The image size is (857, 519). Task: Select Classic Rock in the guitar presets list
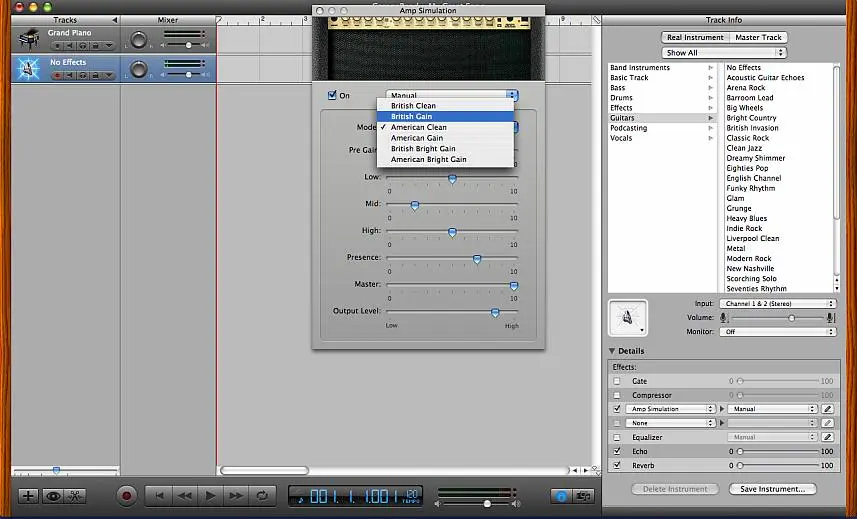pos(747,138)
